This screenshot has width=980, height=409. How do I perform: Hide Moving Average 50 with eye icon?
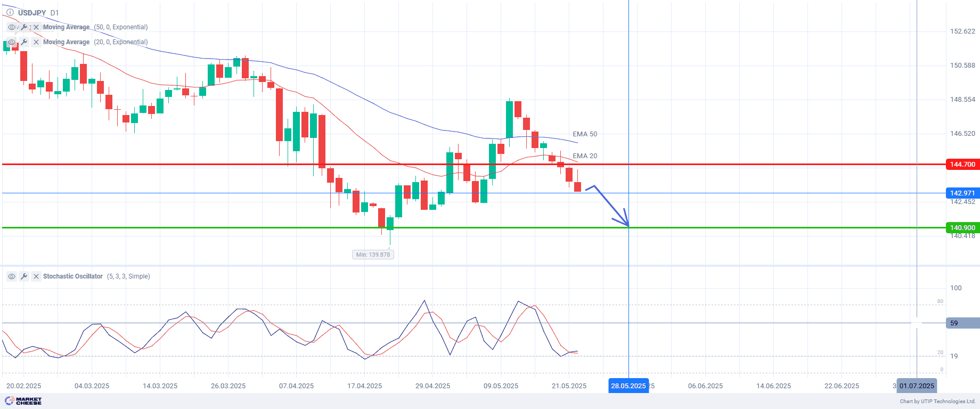click(x=12, y=27)
